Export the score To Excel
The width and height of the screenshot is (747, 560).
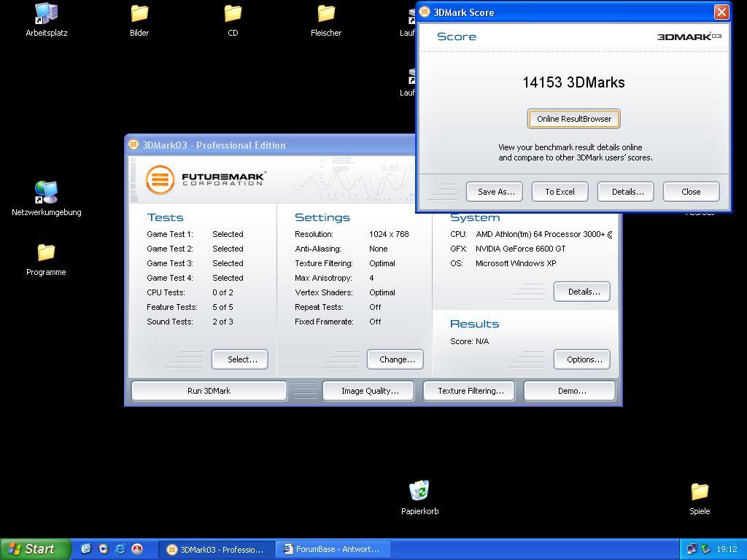click(x=560, y=192)
